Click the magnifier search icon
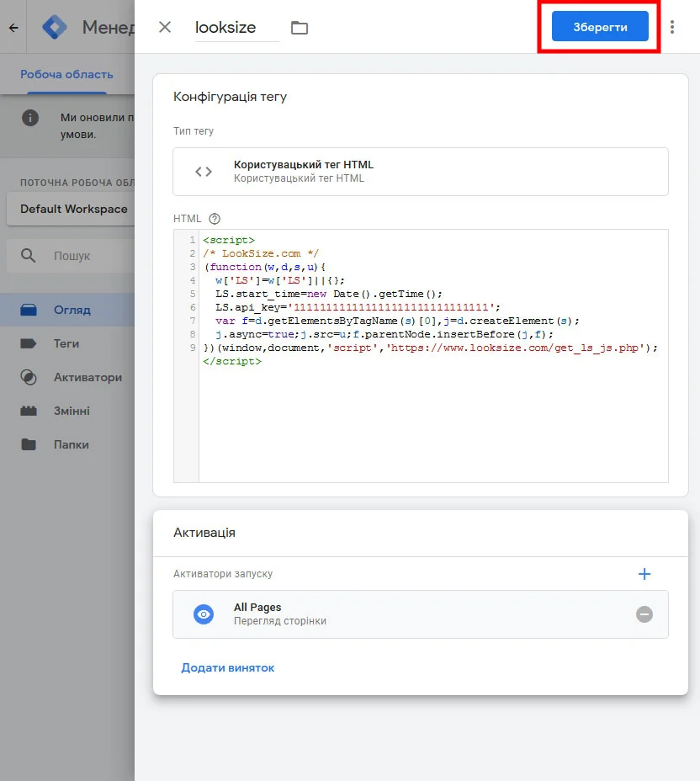700x781 pixels. pyautogui.click(x=28, y=256)
